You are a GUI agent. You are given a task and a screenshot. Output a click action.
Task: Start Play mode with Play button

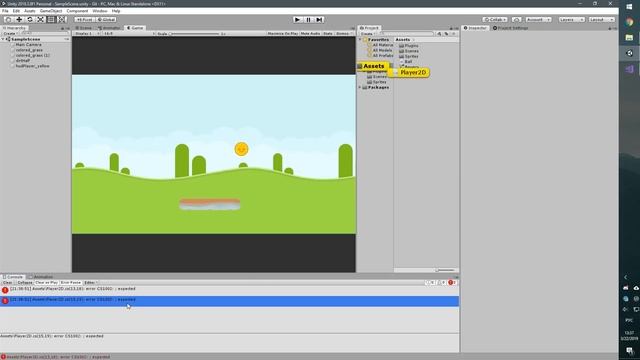point(298,20)
